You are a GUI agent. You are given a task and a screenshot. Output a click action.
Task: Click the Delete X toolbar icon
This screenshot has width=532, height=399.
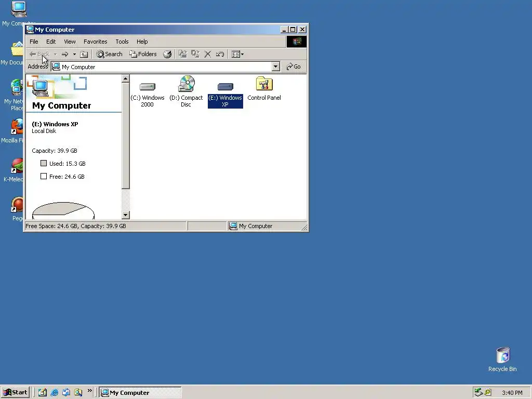tap(208, 54)
